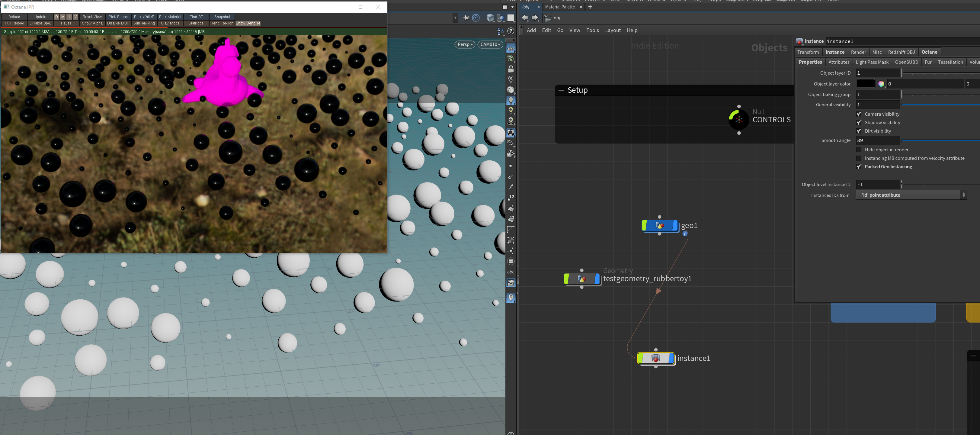Click the pin pane pushpin icon
Screen dimensions: 980x435
tap(466, 18)
